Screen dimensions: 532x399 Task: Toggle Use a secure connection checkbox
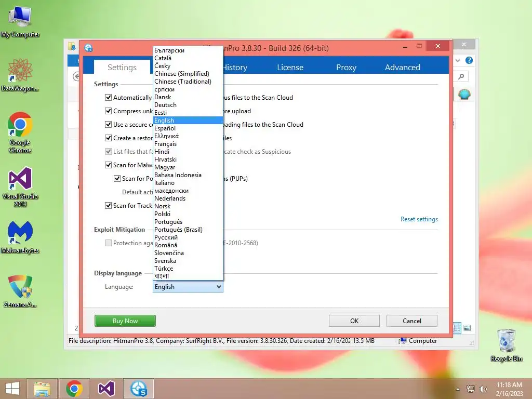(x=108, y=125)
